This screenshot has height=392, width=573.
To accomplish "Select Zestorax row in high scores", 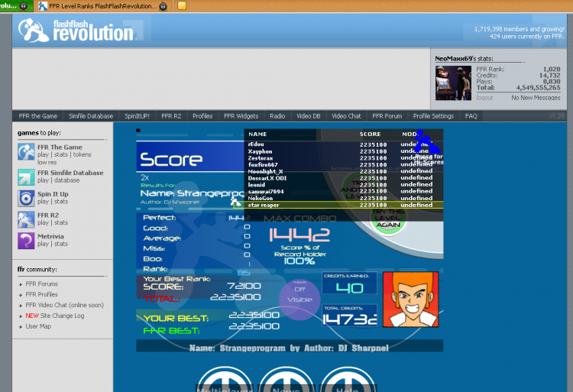I will pos(344,158).
